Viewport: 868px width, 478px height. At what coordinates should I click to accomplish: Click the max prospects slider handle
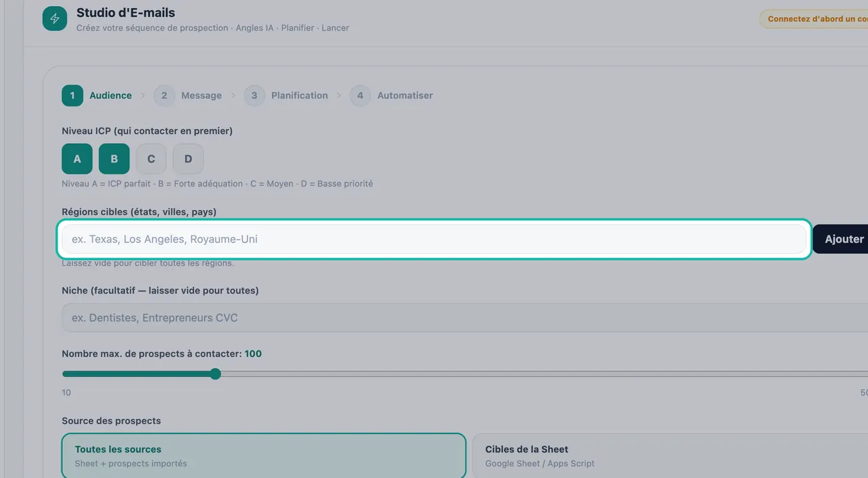[x=216, y=374]
